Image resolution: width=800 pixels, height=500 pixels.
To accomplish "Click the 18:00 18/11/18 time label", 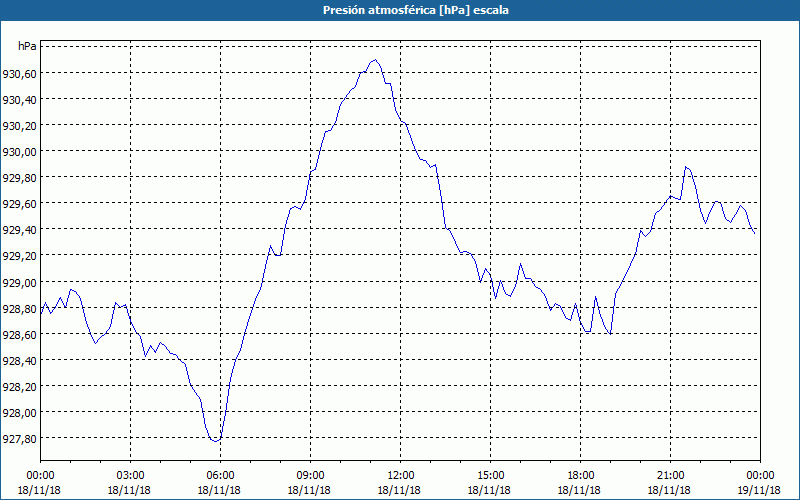I will pos(580,483).
